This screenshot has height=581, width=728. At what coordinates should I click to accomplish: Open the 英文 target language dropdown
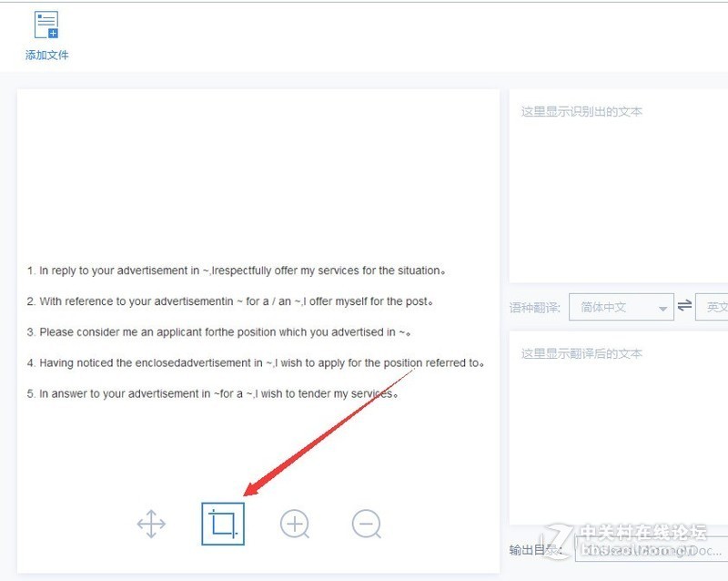click(716, 307)
